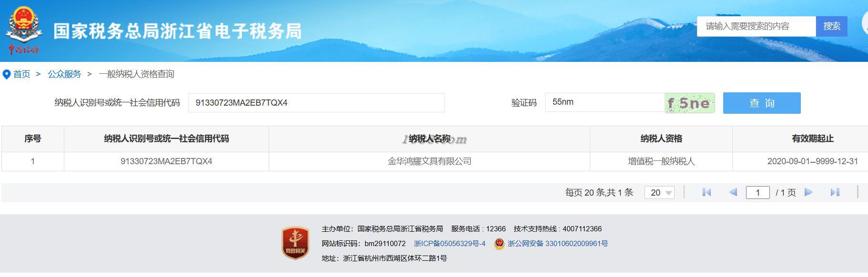The image size is (868, 277).
Task: Go to next page arrow
Action: click(x=808, y=192)
